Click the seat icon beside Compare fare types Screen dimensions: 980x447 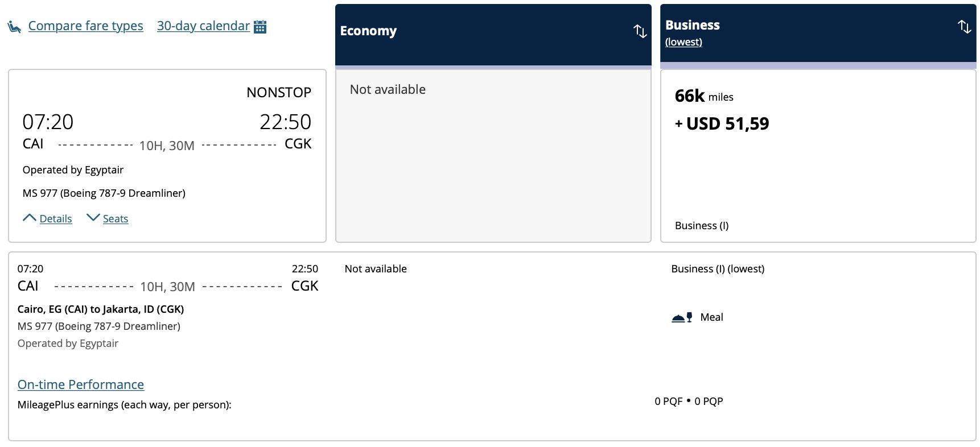15,27
